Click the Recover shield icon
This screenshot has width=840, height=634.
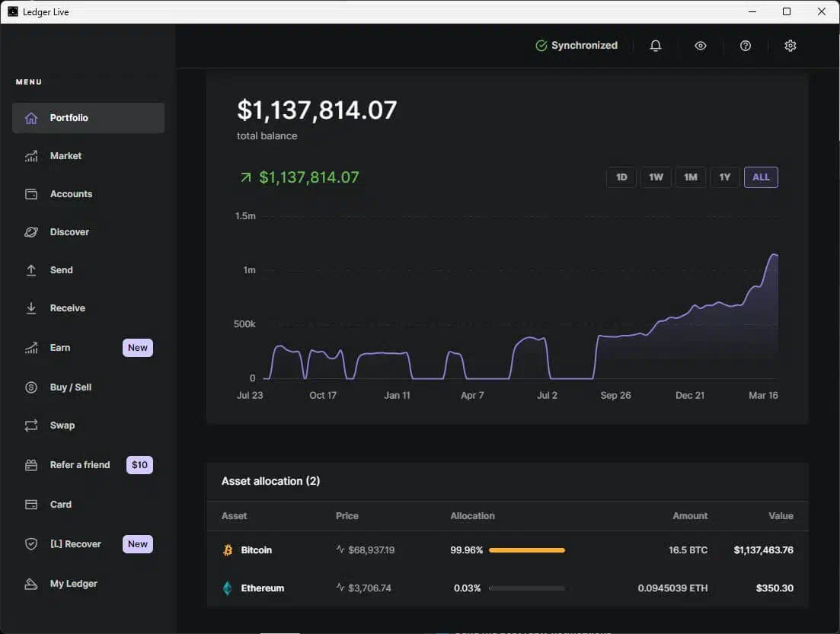point(31,544)
